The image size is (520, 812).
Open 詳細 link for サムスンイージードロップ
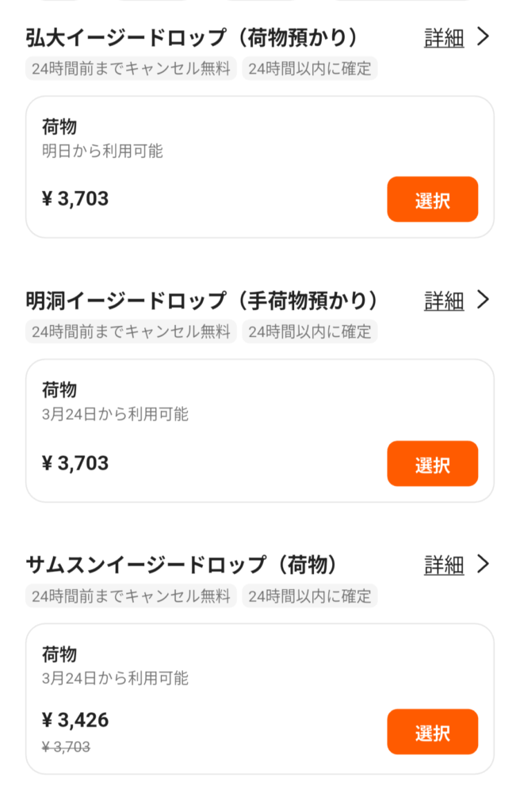pos(444,565)
